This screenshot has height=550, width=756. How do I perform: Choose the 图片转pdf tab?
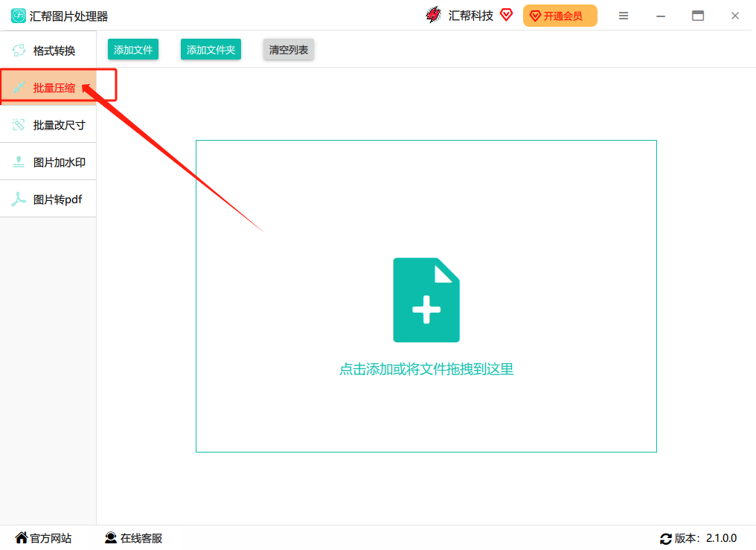(x=48, y=199)
